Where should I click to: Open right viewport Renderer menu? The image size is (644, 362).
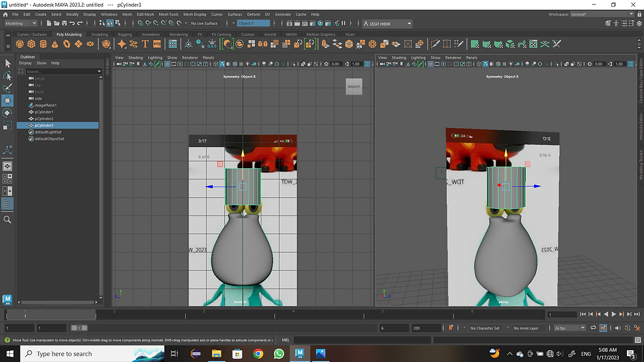point(453,57)
